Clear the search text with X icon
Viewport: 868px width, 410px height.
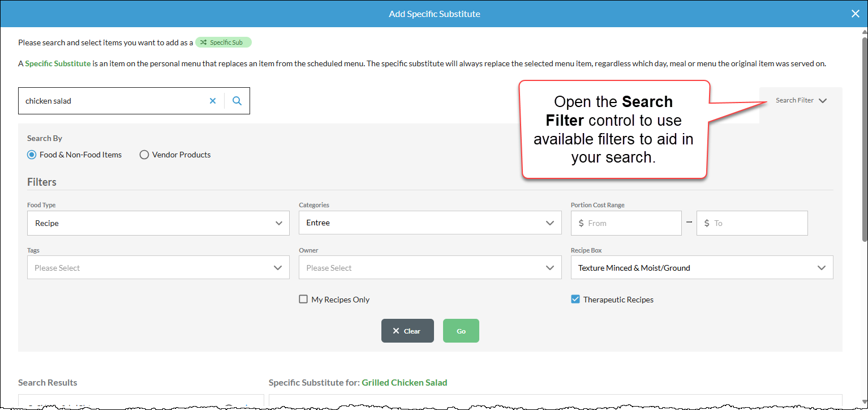pyautogui.click(x=213, y=101)
